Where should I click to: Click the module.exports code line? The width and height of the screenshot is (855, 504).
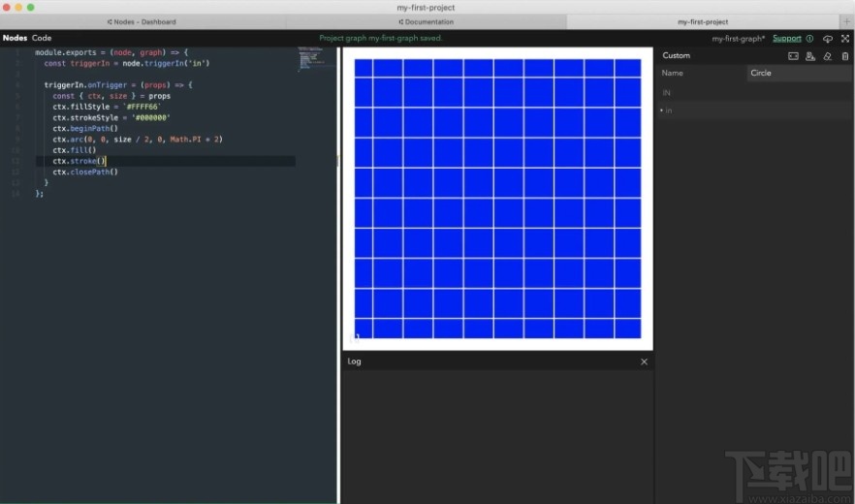[x=111, y=52]
